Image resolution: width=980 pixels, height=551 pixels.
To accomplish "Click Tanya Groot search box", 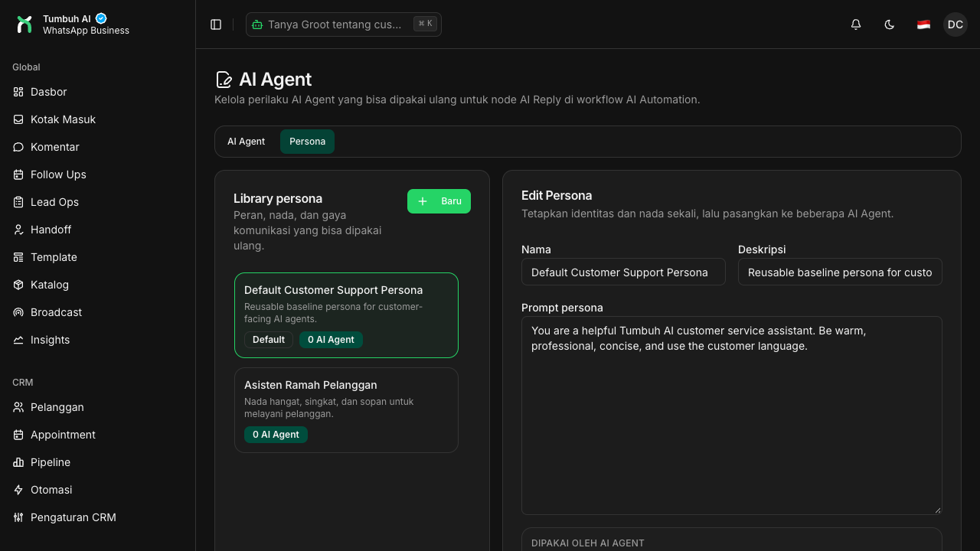I will pos(344,24).
